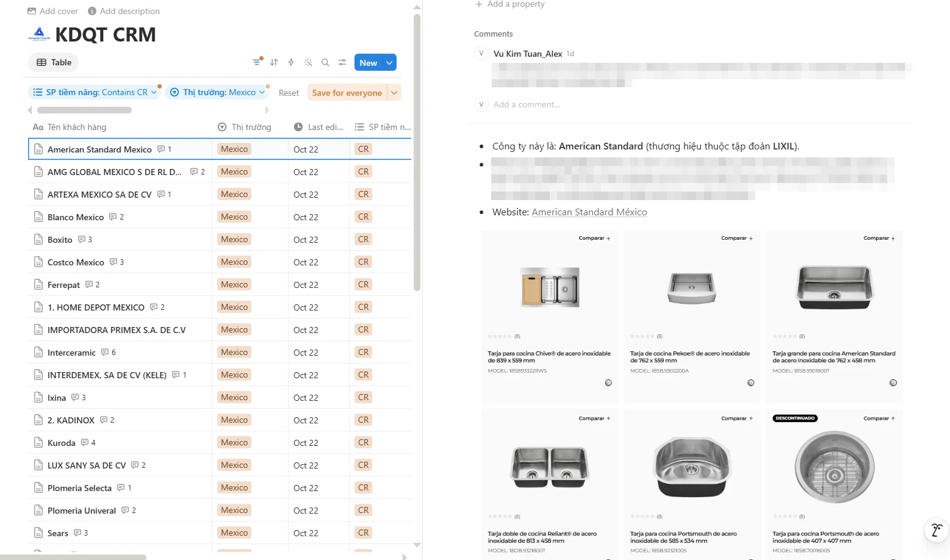Viewport: 950px width, 560px height.
Task: Select the Pekoe sink compare radio button
Action: tap(751, 382)
